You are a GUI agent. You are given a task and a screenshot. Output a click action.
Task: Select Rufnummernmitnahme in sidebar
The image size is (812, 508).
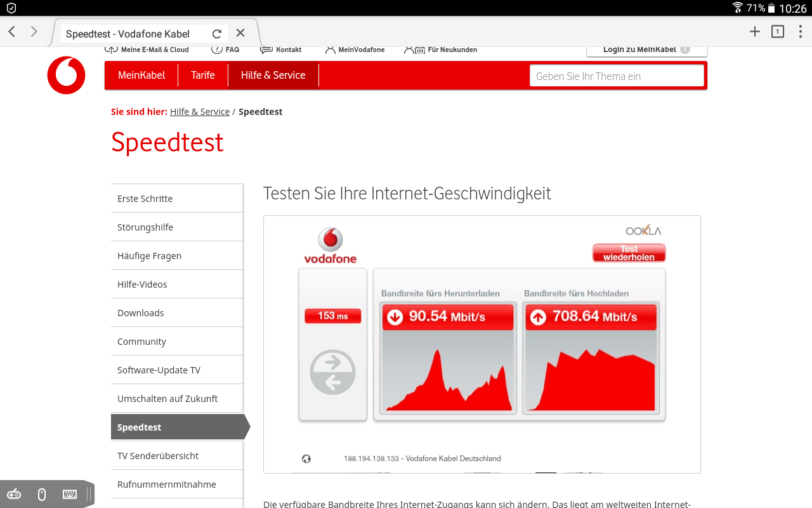[x=177, y=485]
